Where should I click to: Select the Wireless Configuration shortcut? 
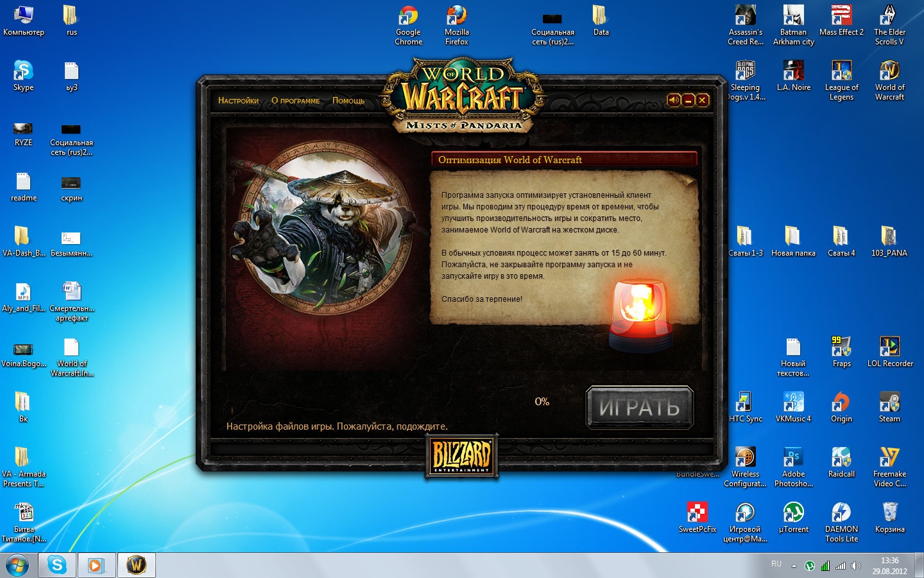746,468
